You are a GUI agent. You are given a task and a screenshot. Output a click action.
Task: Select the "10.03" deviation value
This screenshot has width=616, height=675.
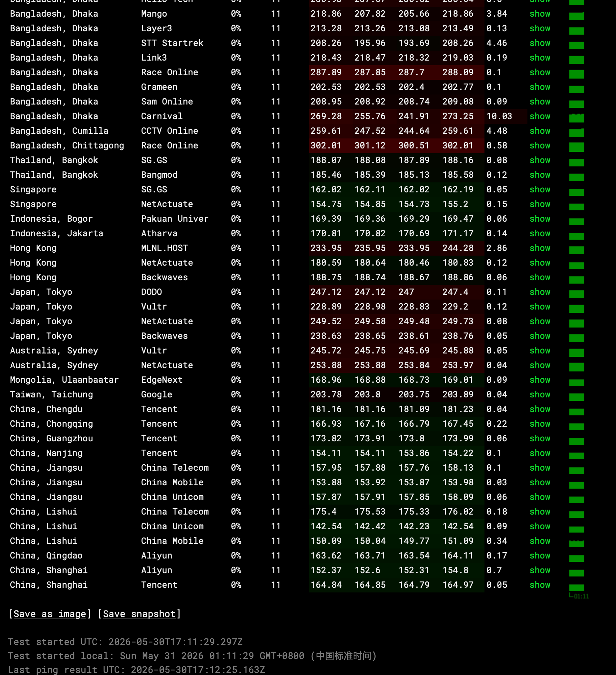[499, 116]
